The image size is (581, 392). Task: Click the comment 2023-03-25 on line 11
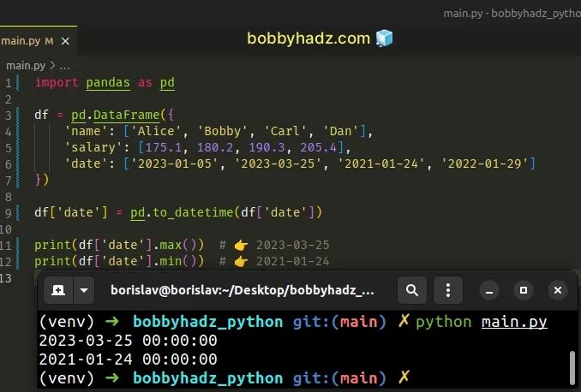(x=293, y=245)
